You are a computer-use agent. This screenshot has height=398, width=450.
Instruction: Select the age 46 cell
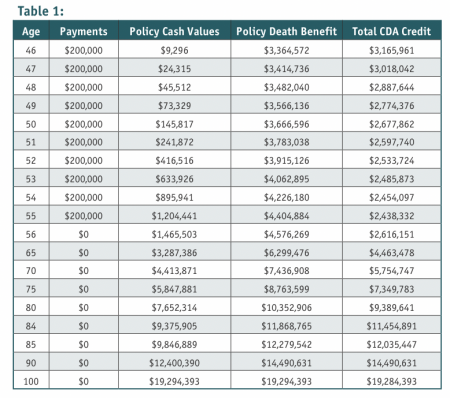(x=31, y=50)
